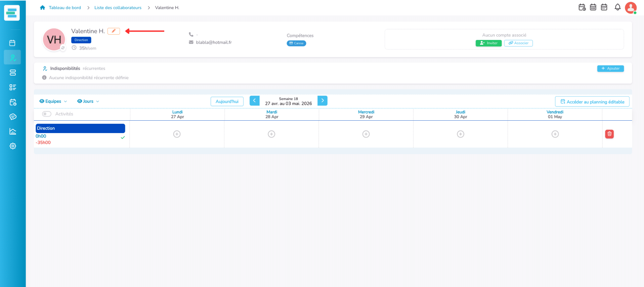The height and width of the screenshot is (287, 644).
Task: Open Liste des collaborateurs breadcrumb
Action: 118,8
